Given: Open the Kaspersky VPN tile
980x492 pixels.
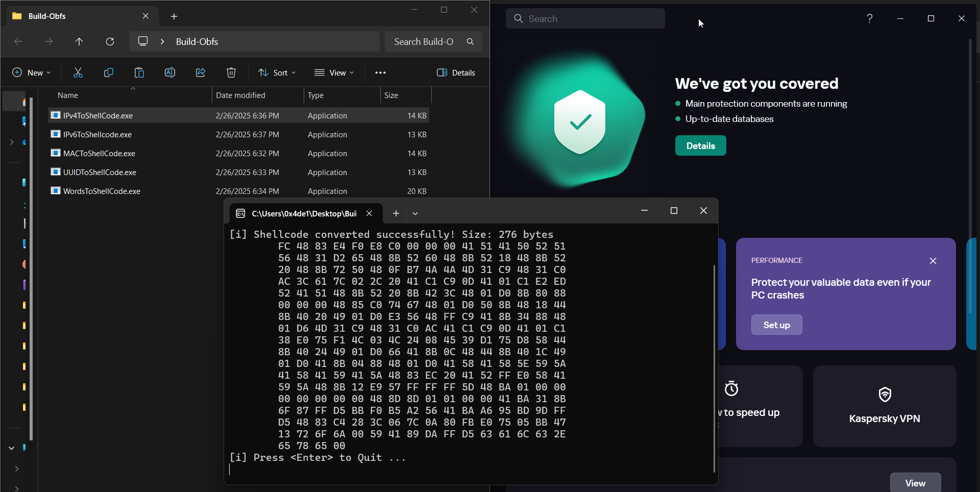Looking at the screenshot, I should (x=885, y=406).
